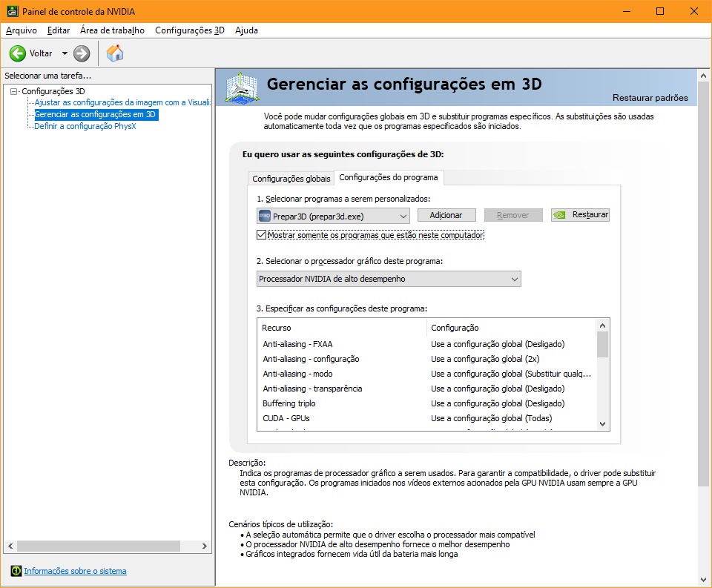Click the Anti-aliasing - FXAA setting row
Image resolution: width=712 pixels, height=588 pixels.
click(426, 344)
